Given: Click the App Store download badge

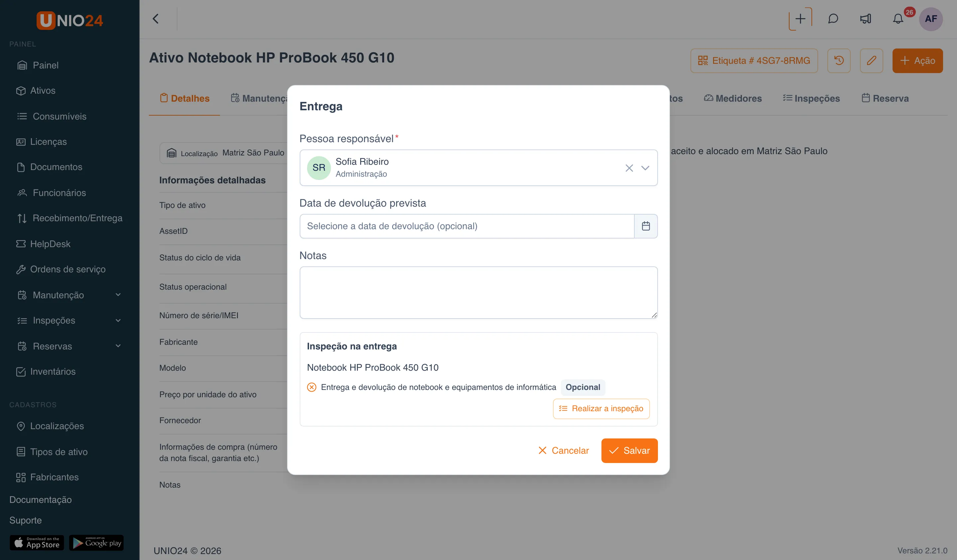Looking at the screenshot, I should [x=37, y=543].
